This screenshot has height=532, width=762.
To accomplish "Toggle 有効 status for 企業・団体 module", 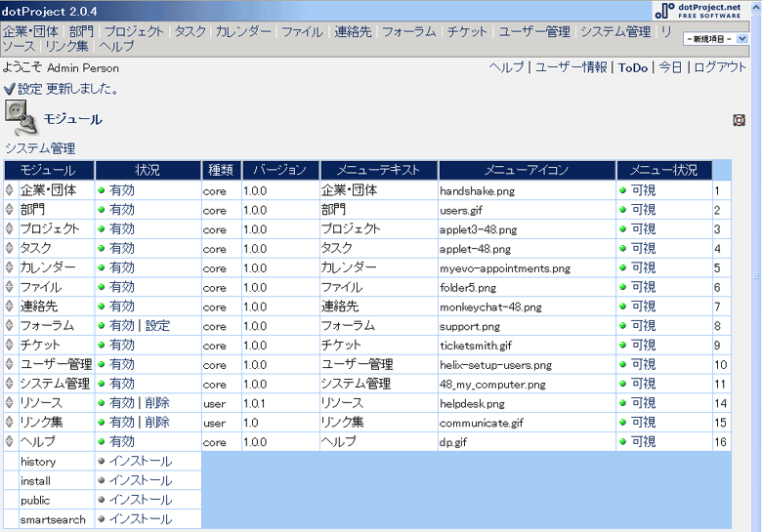I will click(x=121, y=190).
